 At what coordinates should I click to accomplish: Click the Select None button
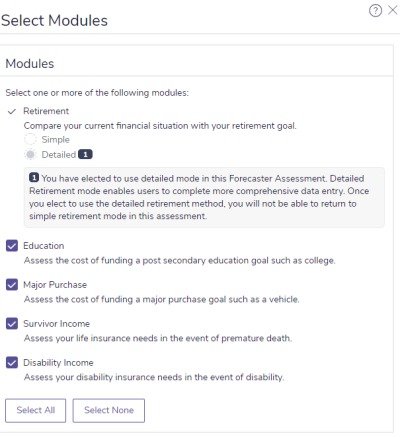tap(109, 410)
